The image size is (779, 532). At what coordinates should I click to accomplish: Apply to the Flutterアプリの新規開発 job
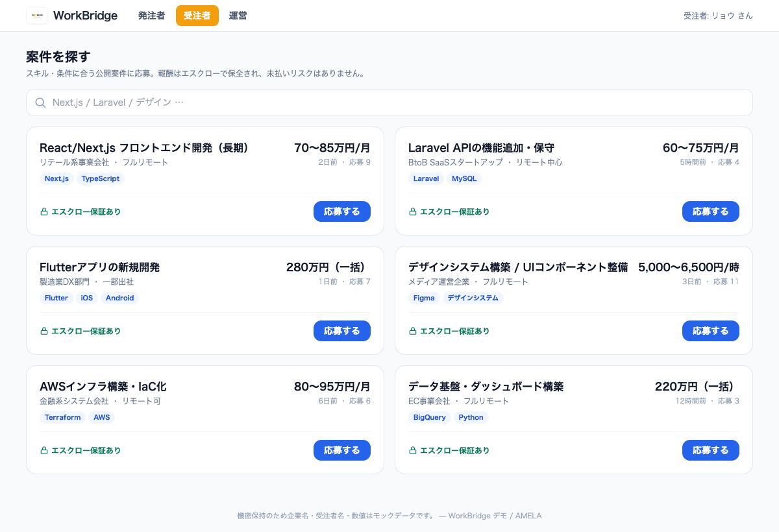click(x=342, y=331)
